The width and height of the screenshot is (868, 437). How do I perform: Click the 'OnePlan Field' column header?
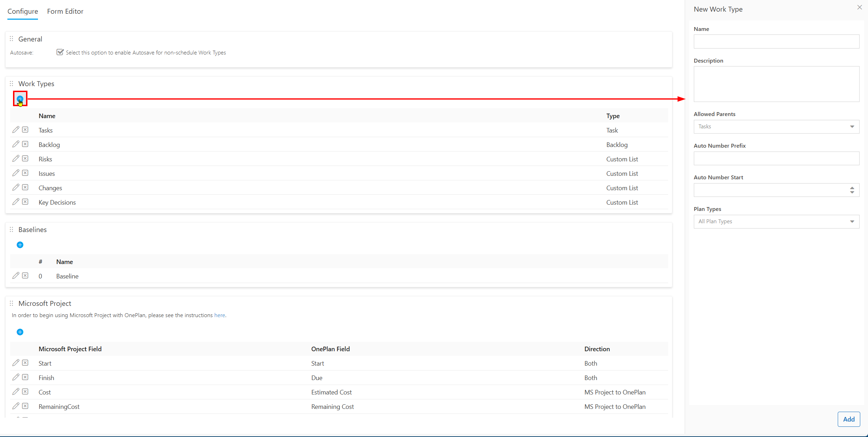point(330,349)
